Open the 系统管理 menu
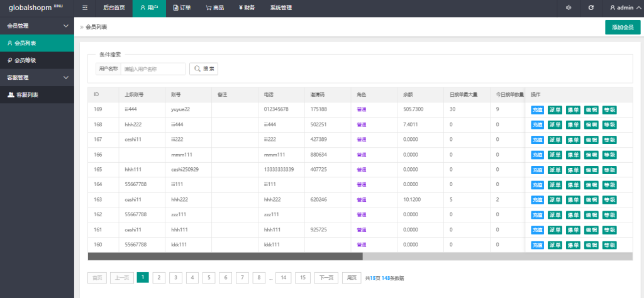The height and width of the screenshot is (298, 644). (x=280, y=8)
